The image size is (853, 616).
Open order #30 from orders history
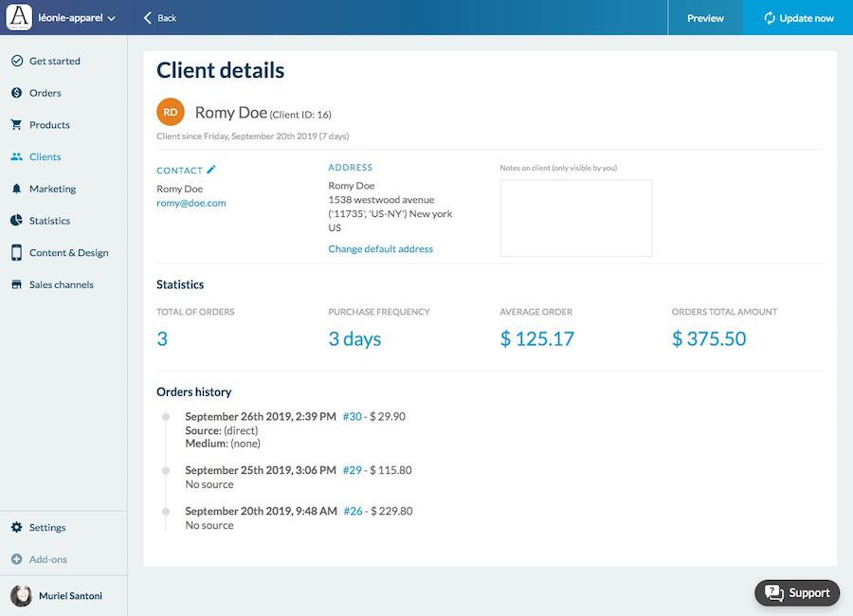(353, 416)
